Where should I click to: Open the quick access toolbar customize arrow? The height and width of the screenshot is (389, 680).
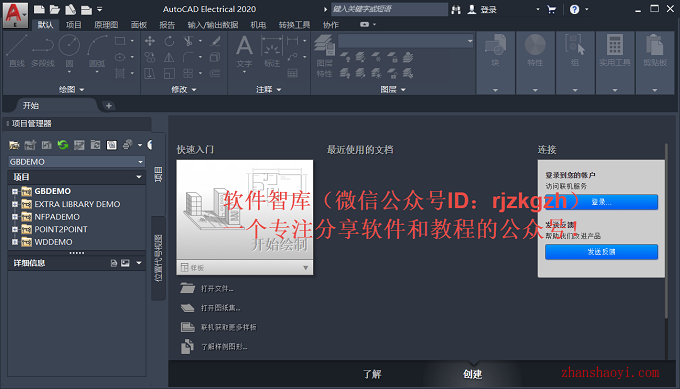pyautogui.click(x=100, y=9)
